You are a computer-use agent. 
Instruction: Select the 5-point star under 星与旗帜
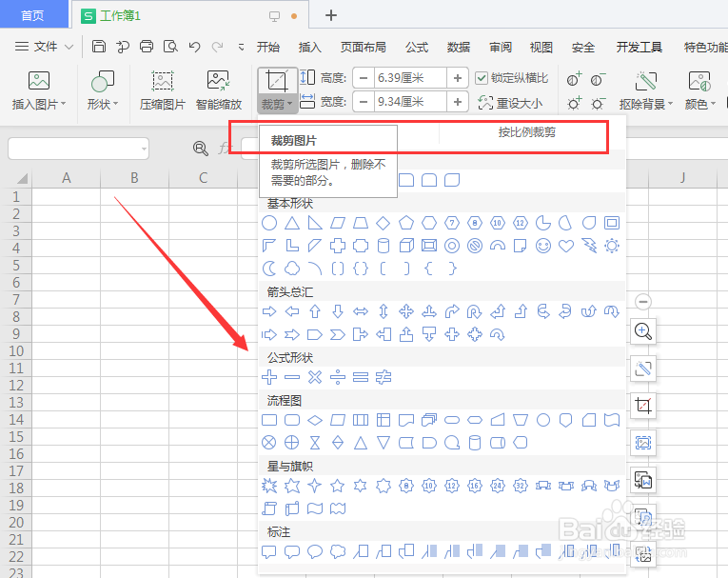[x=338, y=486]
